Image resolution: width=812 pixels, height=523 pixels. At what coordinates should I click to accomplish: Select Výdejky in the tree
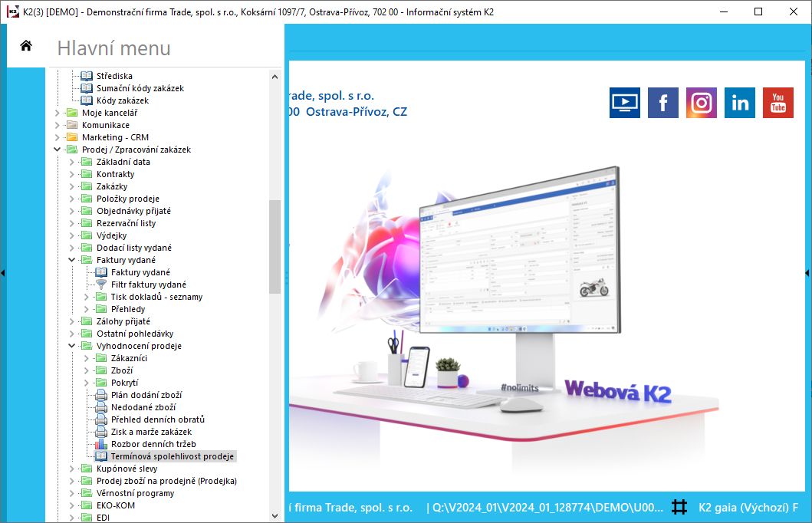[111, 235]
